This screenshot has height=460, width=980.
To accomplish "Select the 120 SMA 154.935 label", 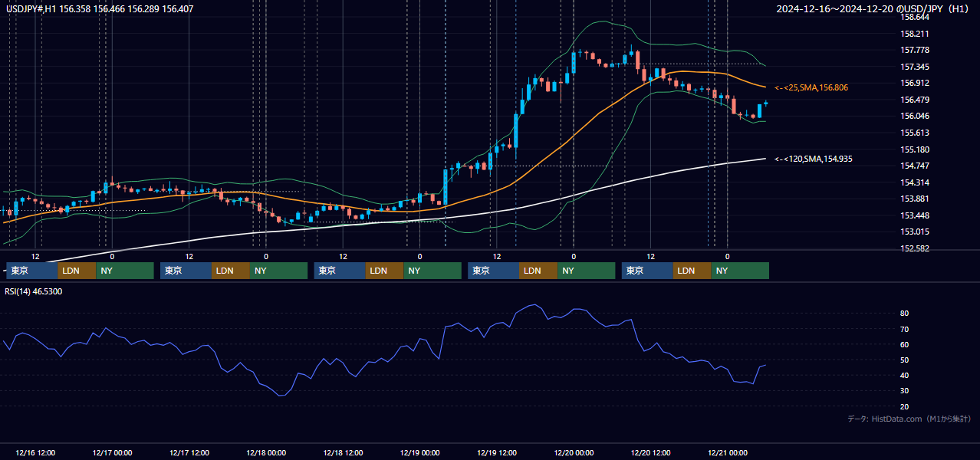I will pyautogui.click(x=814, y=159).
